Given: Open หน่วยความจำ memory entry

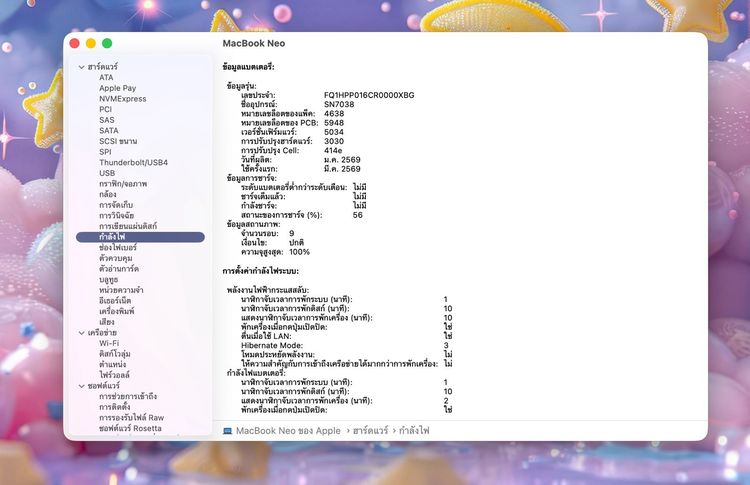Looking at the screenshot, I should (121, 290).
